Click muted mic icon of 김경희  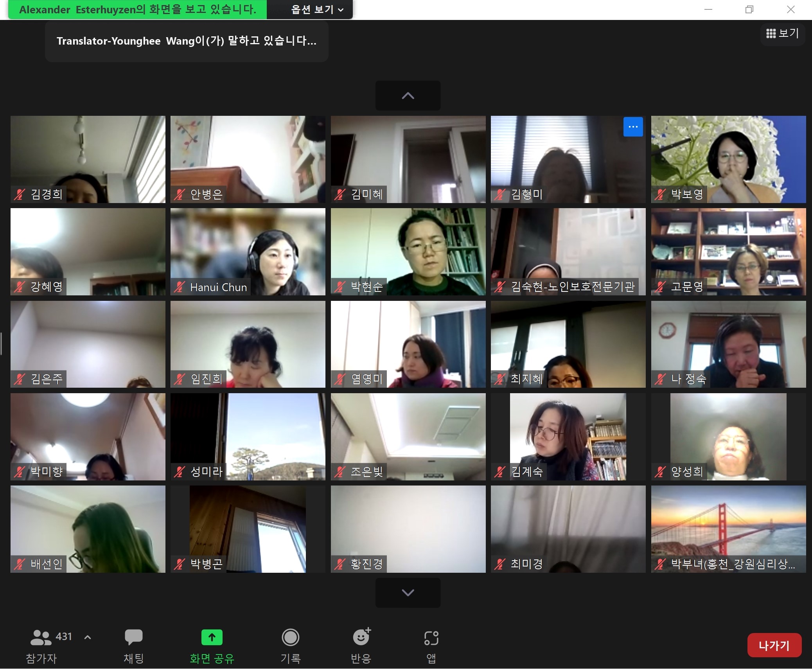click(20, 194)
